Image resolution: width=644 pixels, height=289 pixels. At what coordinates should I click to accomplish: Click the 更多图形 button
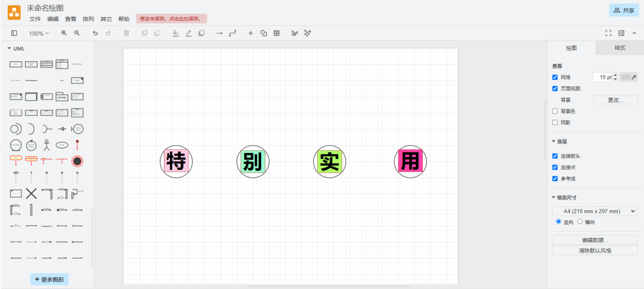pos(49,279)
